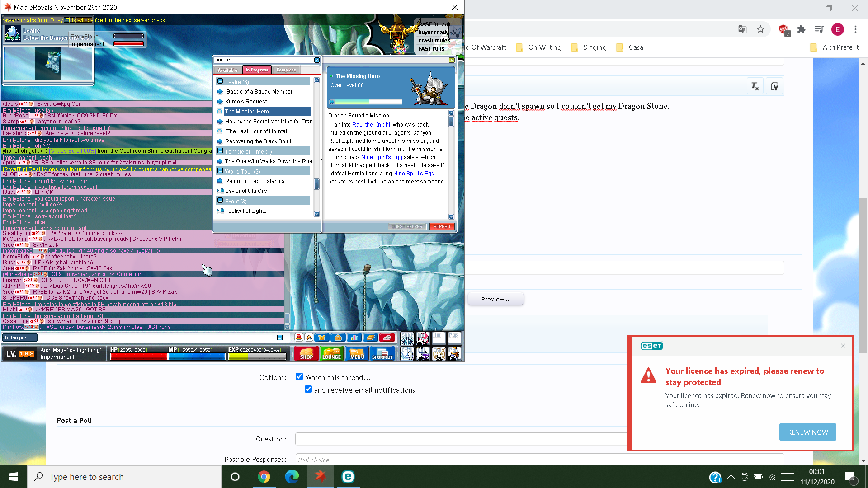Open the equipment shirt icon
868x488 pixels.
coord(322,338)
